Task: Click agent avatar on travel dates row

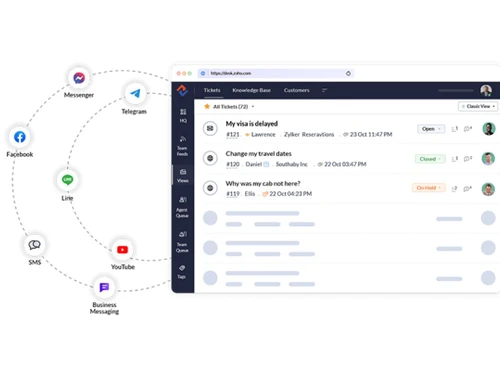Action: click(x=488, y=159)
